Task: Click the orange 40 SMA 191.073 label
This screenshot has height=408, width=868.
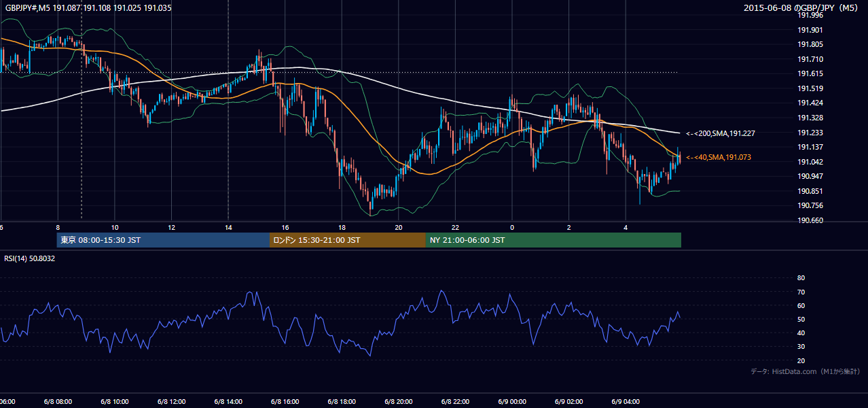Action: coord(719,157)
